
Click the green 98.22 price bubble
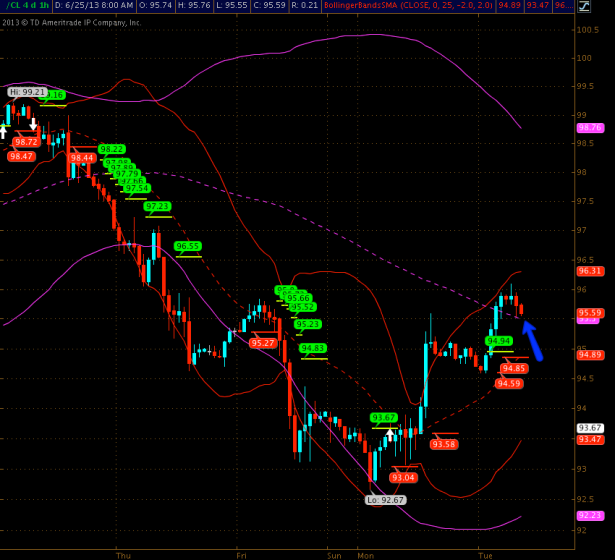[112, 149]
